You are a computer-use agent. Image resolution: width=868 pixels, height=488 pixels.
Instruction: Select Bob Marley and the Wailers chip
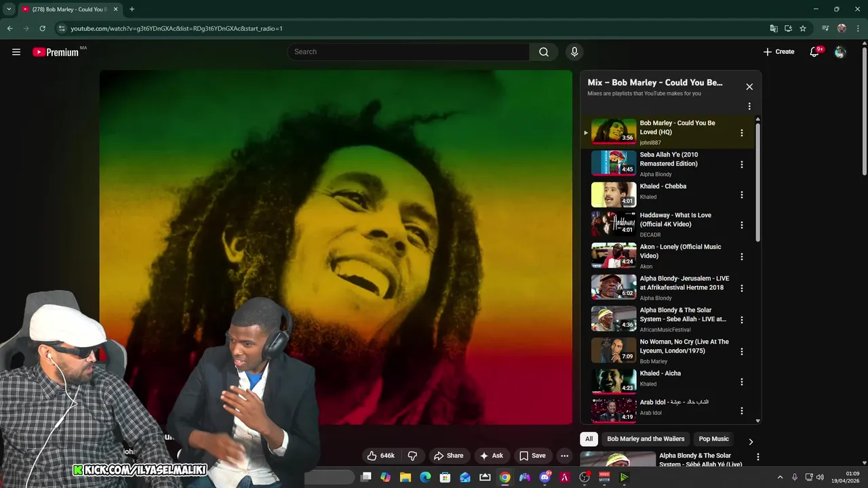pyautogui.click(x=646, y=439)
